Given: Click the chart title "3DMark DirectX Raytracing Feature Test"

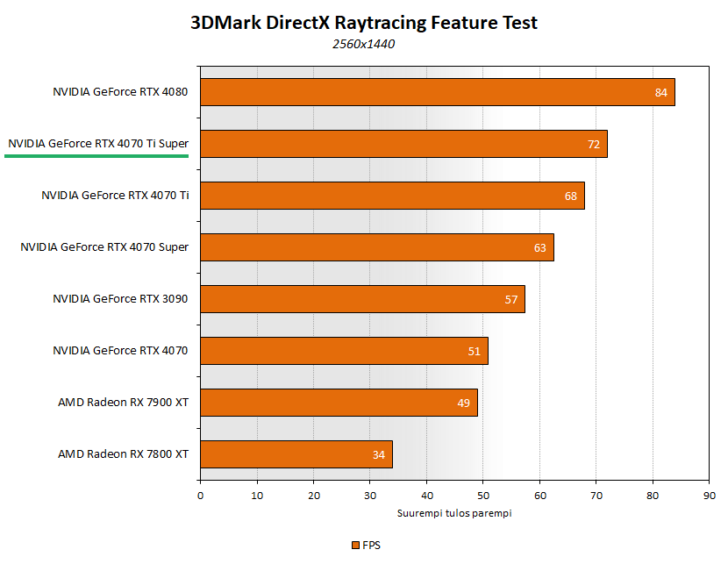Looking at the screenshot, I should click(x=364, y=23).
